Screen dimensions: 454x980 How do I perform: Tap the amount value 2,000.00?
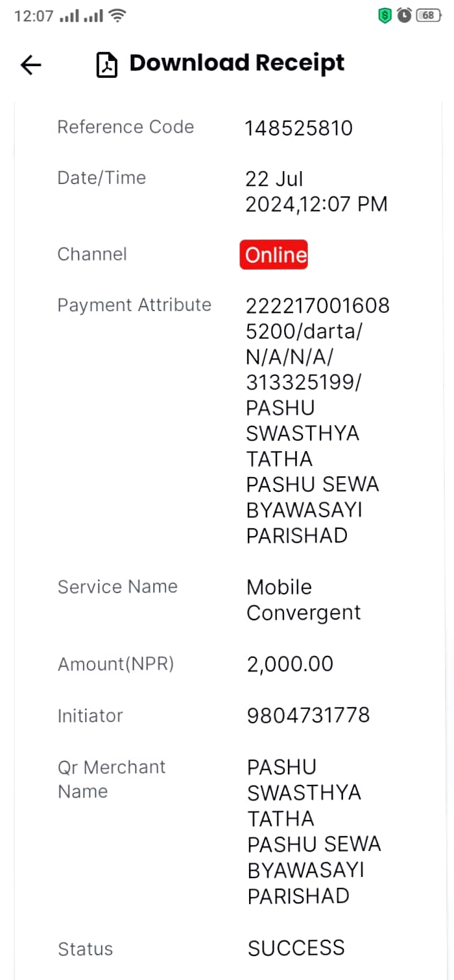[290, 664]
